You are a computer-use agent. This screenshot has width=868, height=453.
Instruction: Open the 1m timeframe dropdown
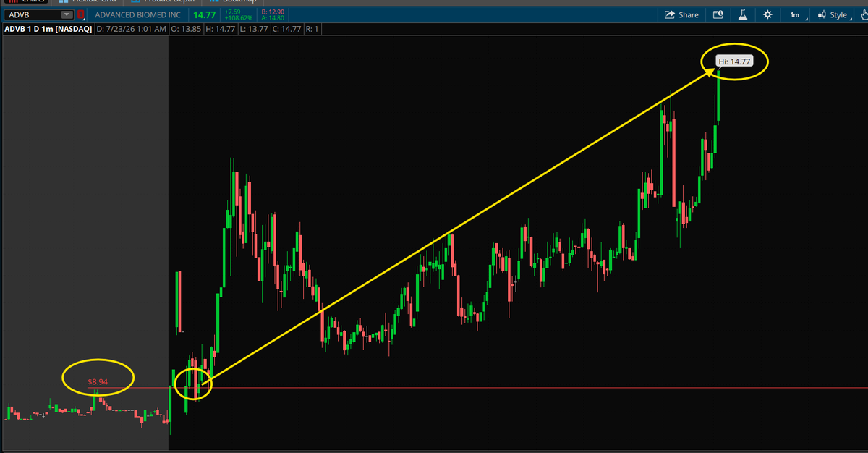point(795,14)
